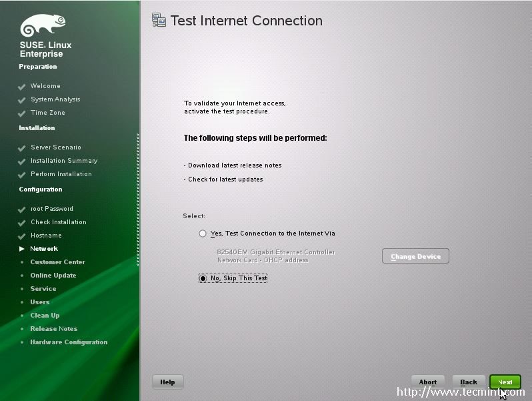Select Yes, Test Connection to the Internet radio
The height and width of the screenshot is (401, 532).
click(203, 234)
